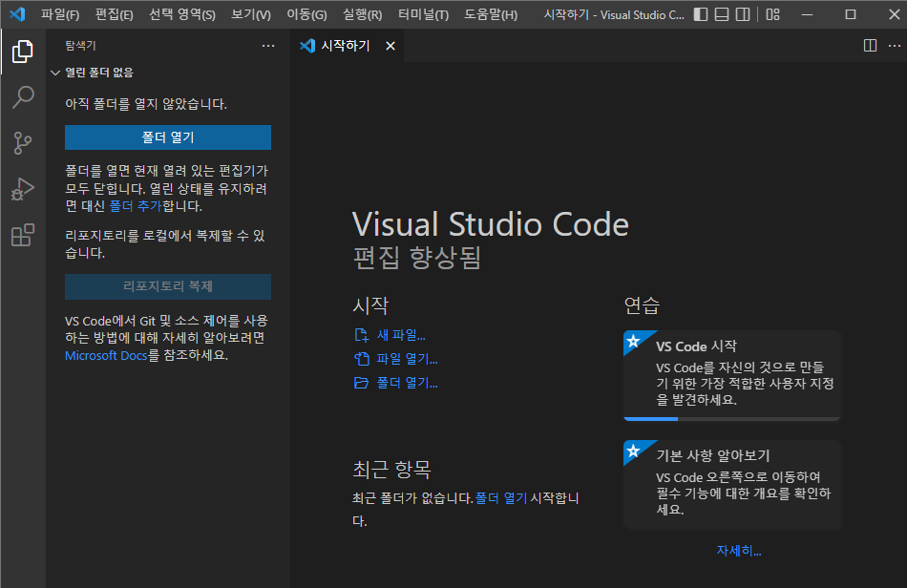The width and height of the screenshot is (907, 588).
Task: Toggle bottom panel layout icon
Action: 722,14
